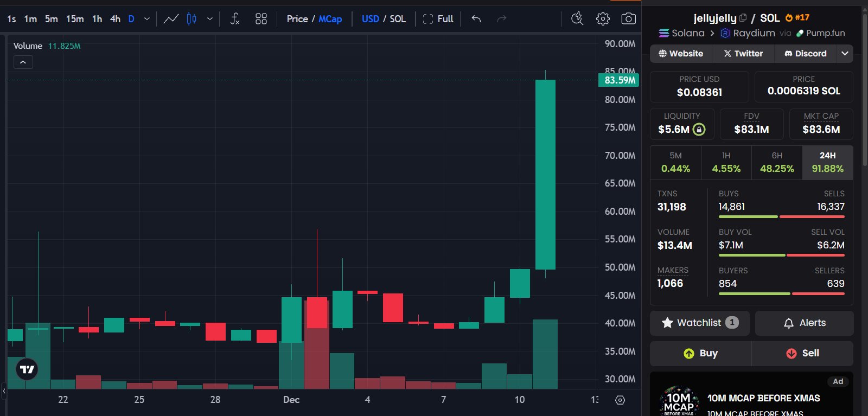868x416 pixels.
Task: Open the multi-chart layout grid icon
Action: click(x=261, y=19)
